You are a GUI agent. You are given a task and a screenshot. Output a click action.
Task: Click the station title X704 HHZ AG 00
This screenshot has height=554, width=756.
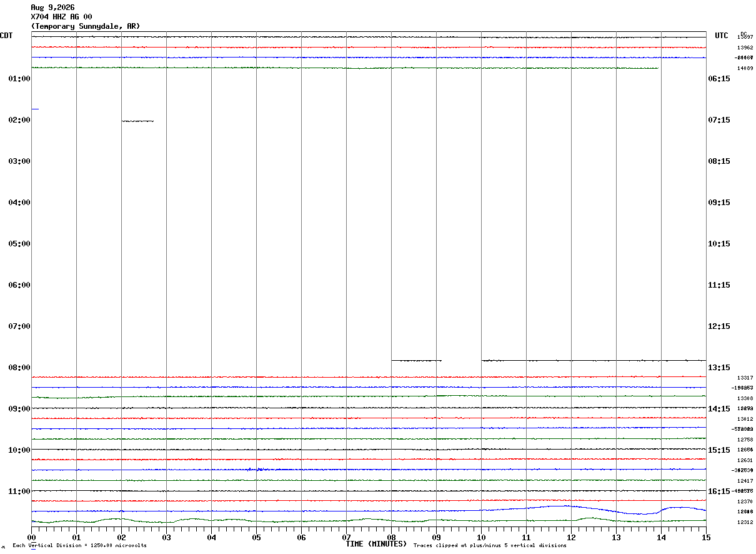61,17
